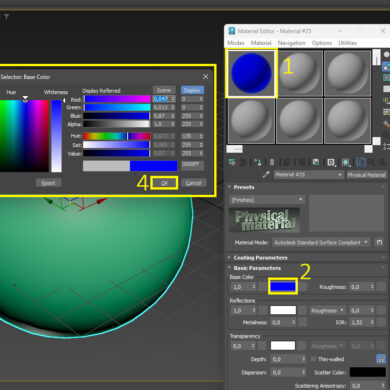This screenshot has width=390, height=390.
Task: Click map button next to Metalness value
Action: pos(303,322)
